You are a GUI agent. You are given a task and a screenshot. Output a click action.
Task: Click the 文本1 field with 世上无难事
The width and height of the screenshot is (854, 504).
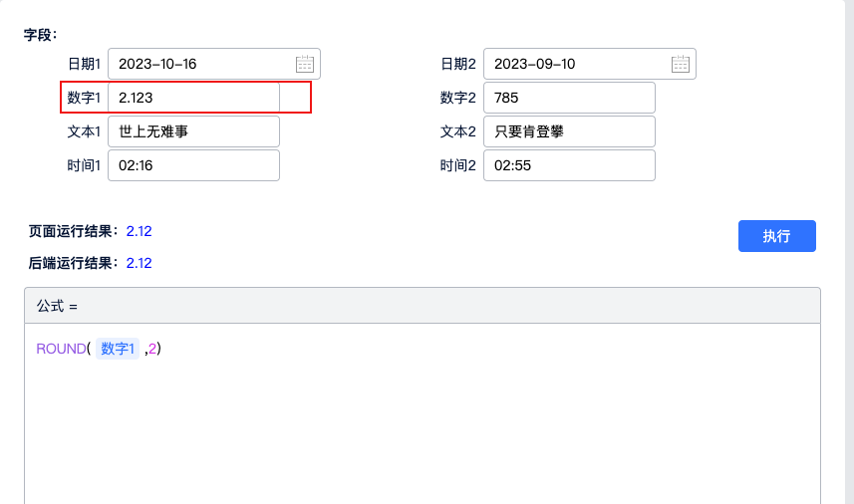pyautogui.click(x=193, y=131)
